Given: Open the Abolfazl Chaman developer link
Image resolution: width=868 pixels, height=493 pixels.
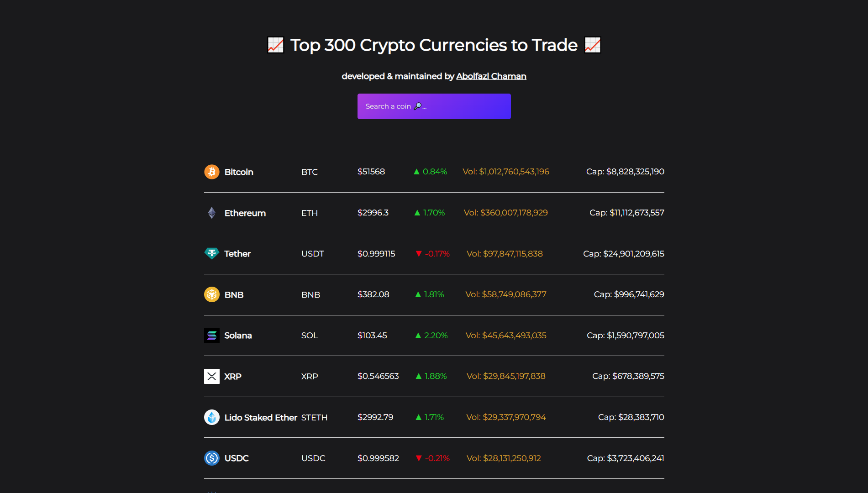Looking at the screenshot, I should click(x=491, y=76).
